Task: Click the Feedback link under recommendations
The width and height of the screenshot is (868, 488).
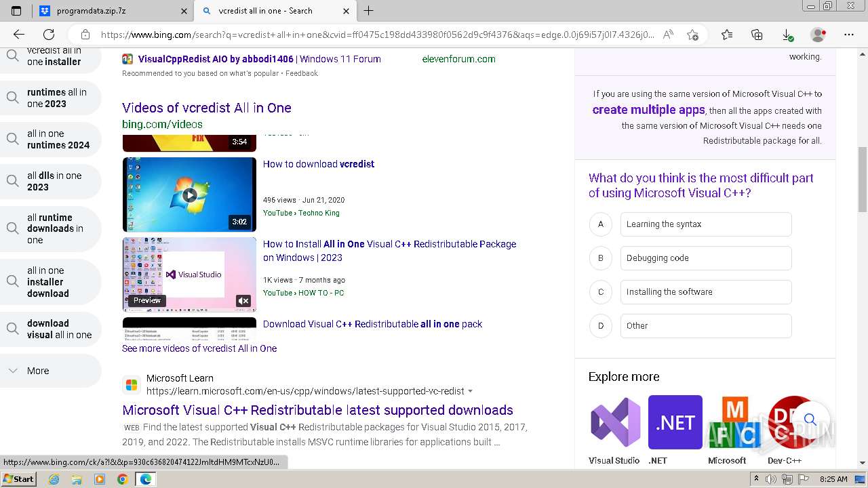Action: tap(302, 73)
